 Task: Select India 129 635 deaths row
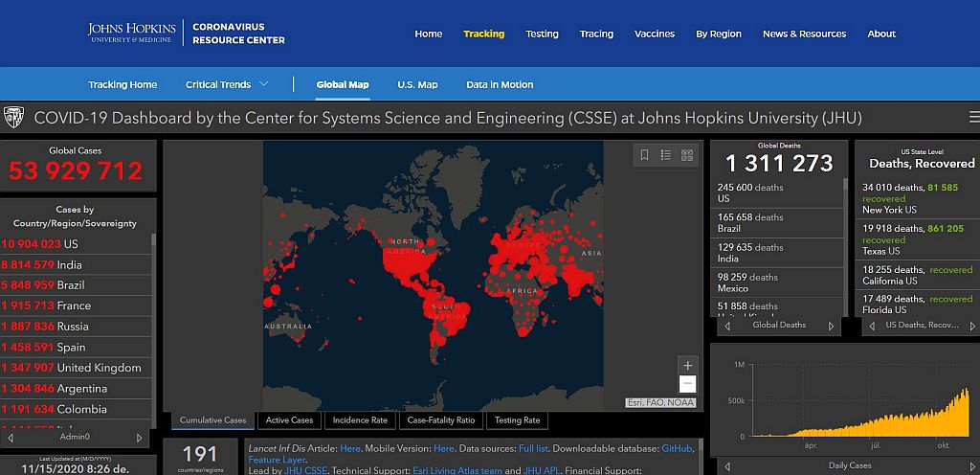pos(777,253)
